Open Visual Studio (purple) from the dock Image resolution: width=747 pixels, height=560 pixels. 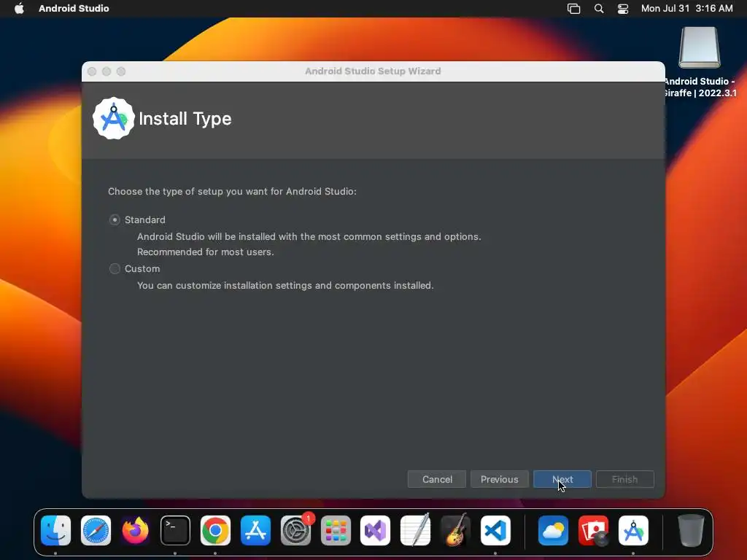pos(376,531)
